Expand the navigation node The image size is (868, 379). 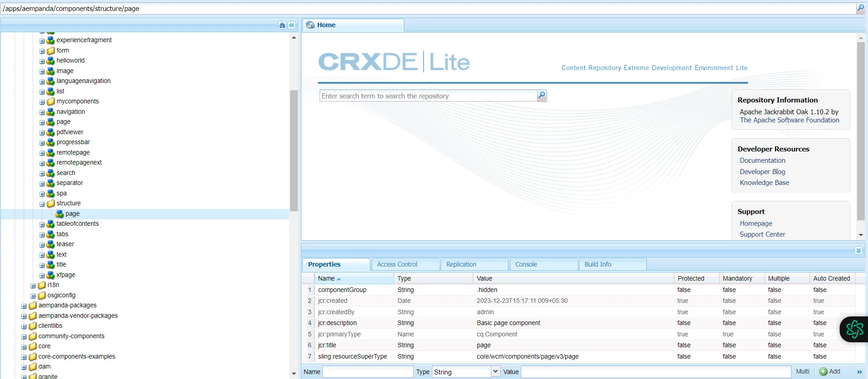(x=42, y=112)
